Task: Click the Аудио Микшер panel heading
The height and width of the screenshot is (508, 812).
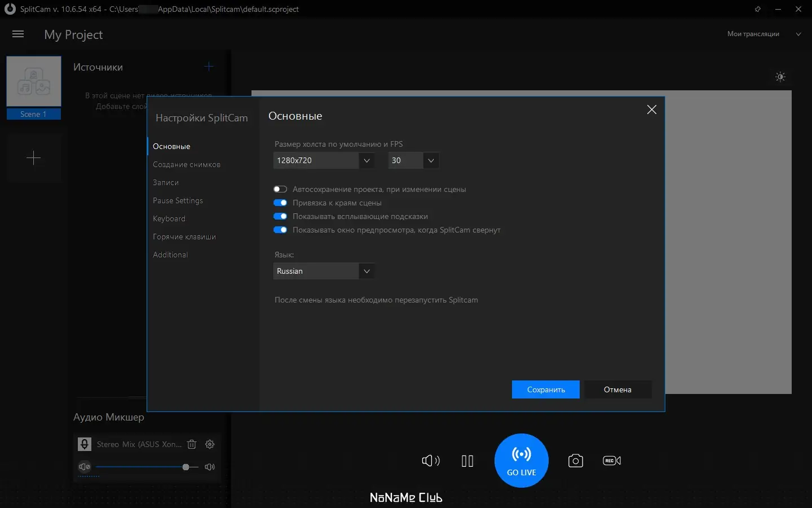Action: coord(109,417)
